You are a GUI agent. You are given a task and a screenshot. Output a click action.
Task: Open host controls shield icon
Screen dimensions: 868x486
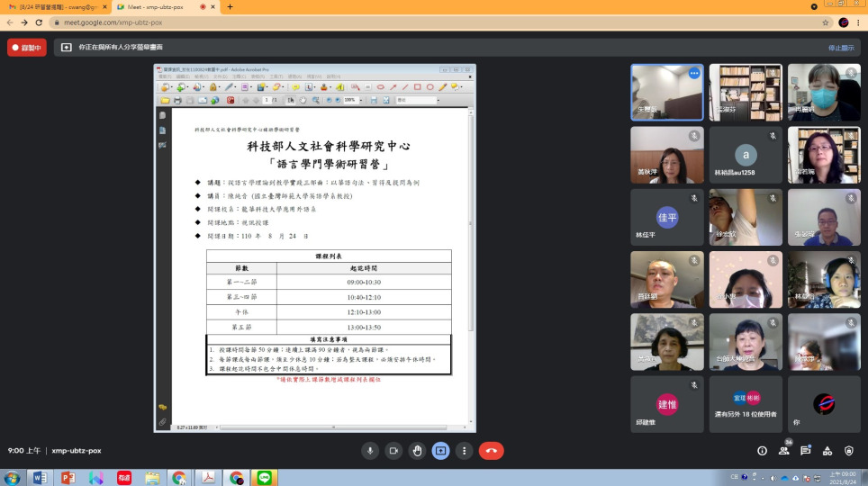(x=849, y=451)
